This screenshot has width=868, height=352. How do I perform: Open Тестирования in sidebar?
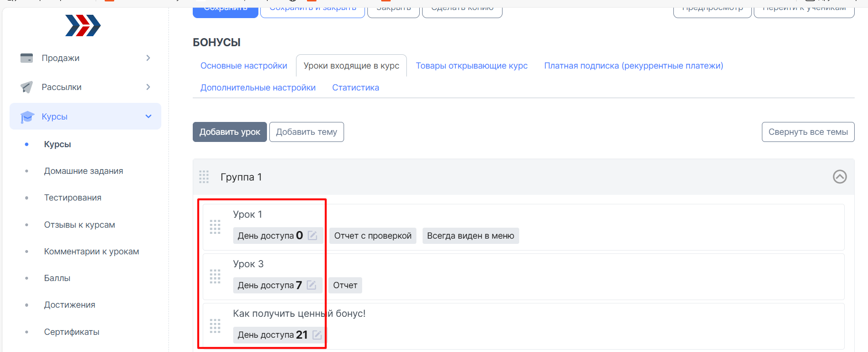click(x=73, y=198)
